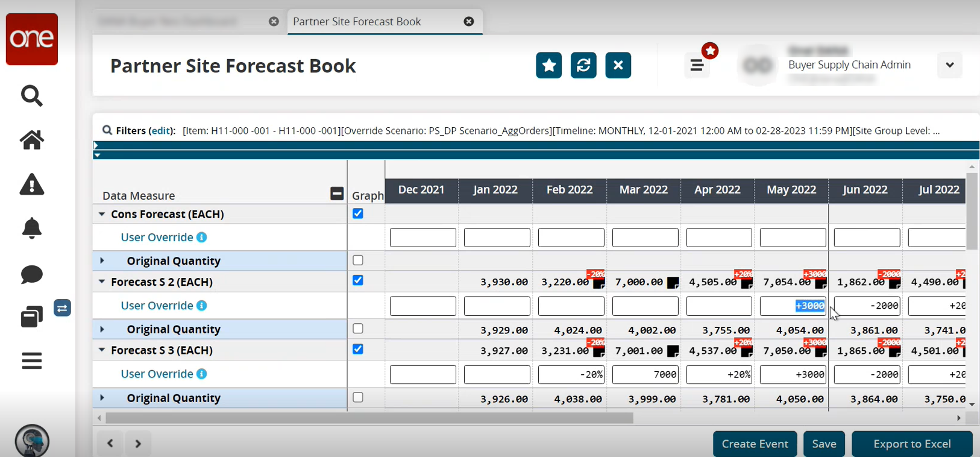Add page to favorites with star button

548,65
